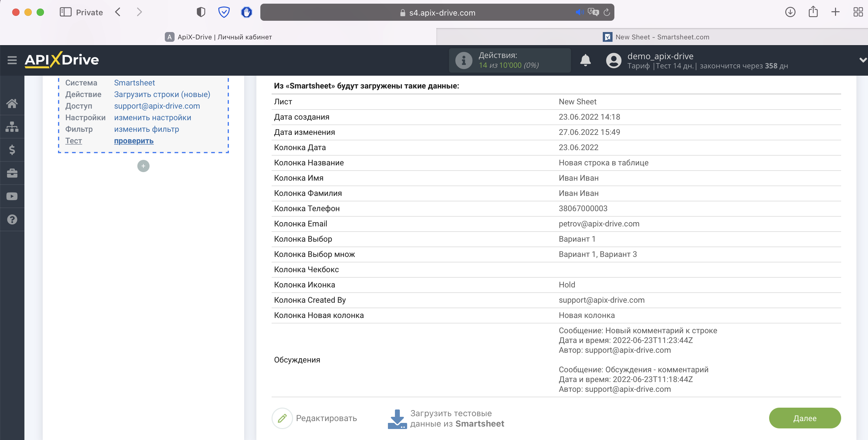Click Новая строка в таблице value
This screenshot has height=440, width=868.
603,163
